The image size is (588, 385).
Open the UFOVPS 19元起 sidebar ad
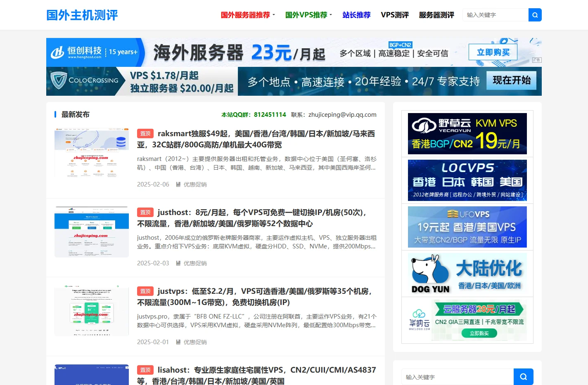click(467, 227)
